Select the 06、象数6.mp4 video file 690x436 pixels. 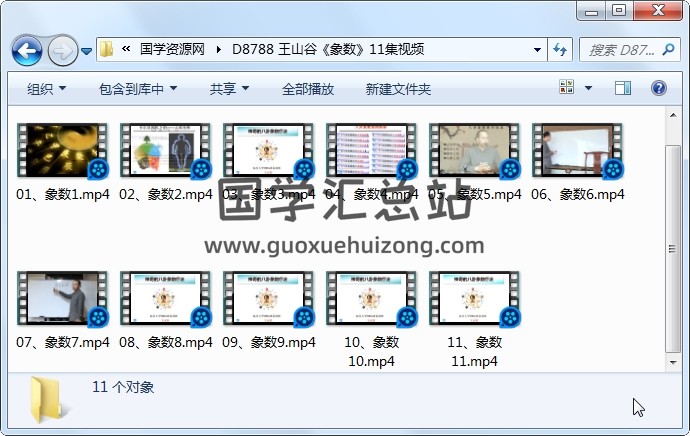pyautogui.click(x=577, y=151)
